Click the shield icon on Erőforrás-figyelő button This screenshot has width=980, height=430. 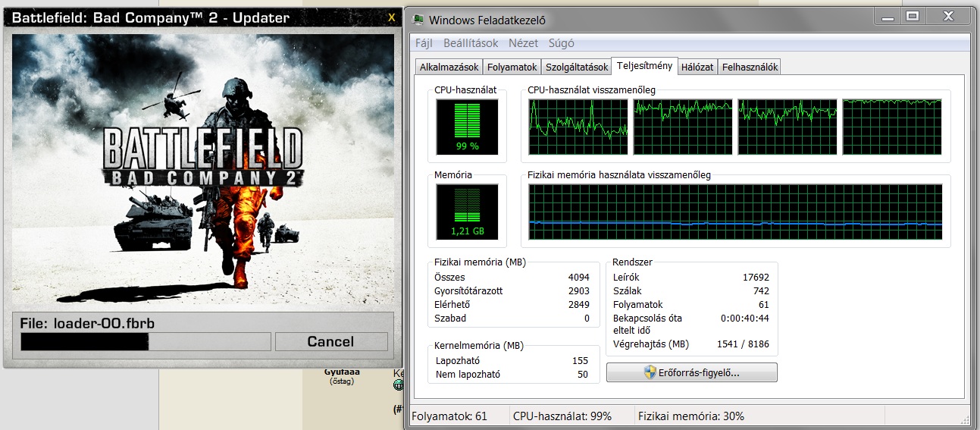(x=650, y=372)
